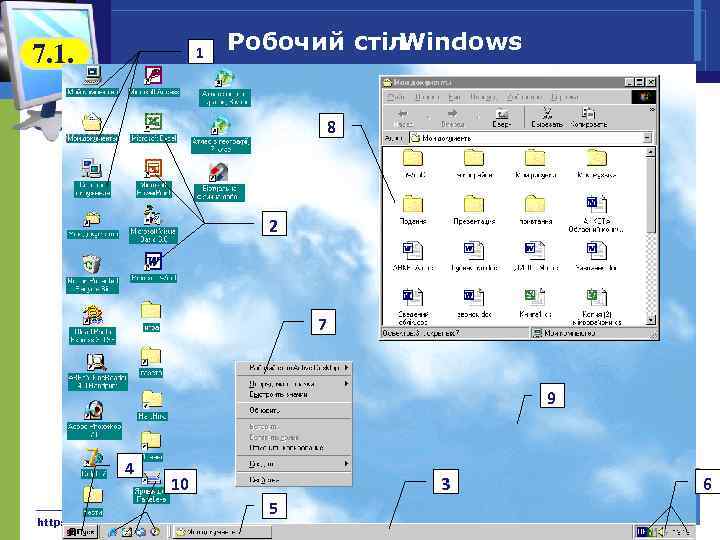Click the scroll up arrow in My Documents

[650, 152]
